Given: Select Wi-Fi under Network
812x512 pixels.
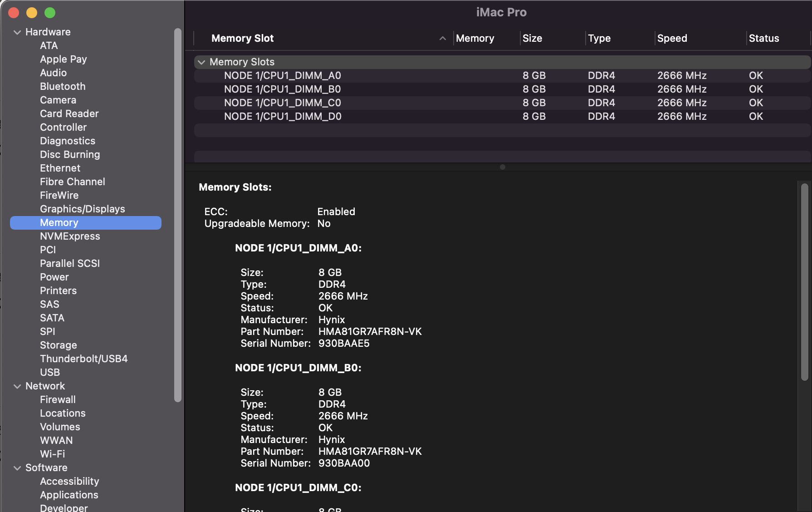Looking at the screenshot, I should [52, 454].
